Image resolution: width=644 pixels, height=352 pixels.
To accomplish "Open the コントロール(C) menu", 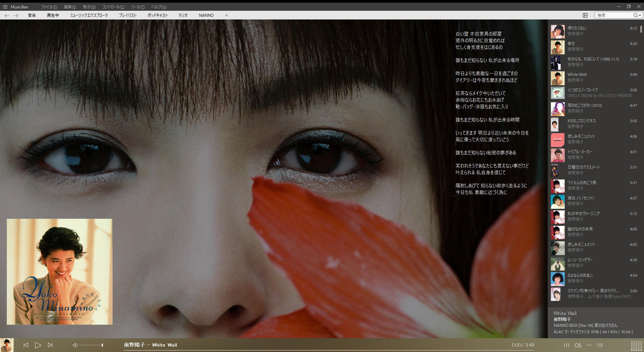I will point(113,7).
